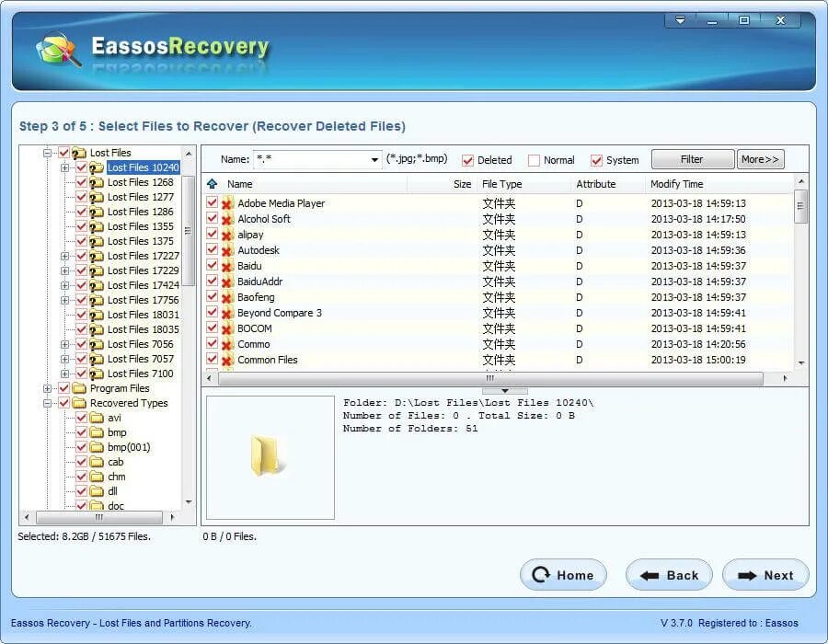828x644 pixels.
Task: Click the doc folder icon in the sidebar
Action: click(x=98, y=506)
